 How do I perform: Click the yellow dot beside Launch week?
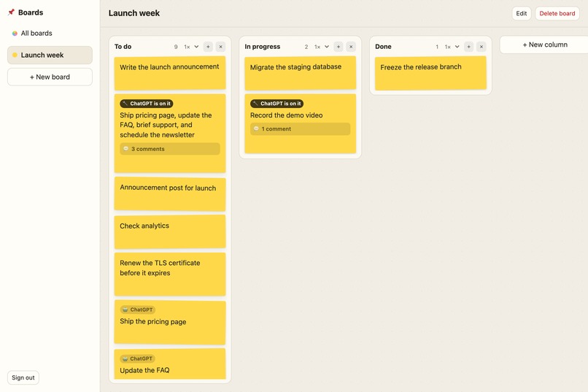point(15,55)
